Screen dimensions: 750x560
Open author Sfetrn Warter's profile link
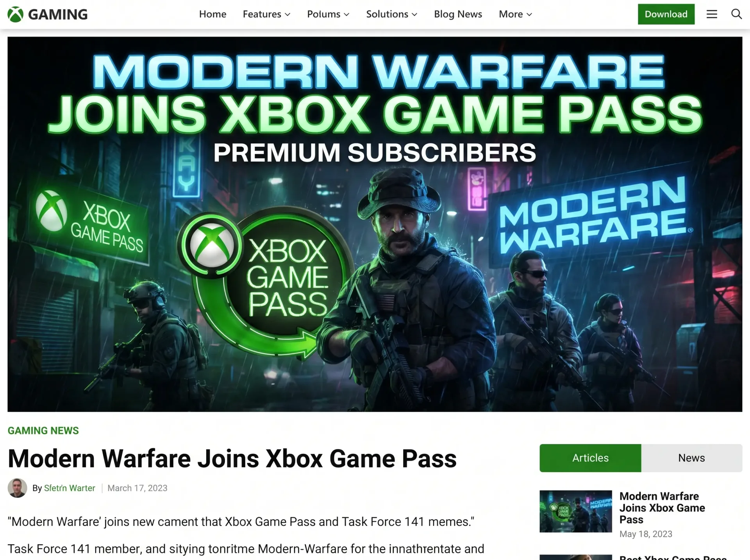click(x=70, y=488)
